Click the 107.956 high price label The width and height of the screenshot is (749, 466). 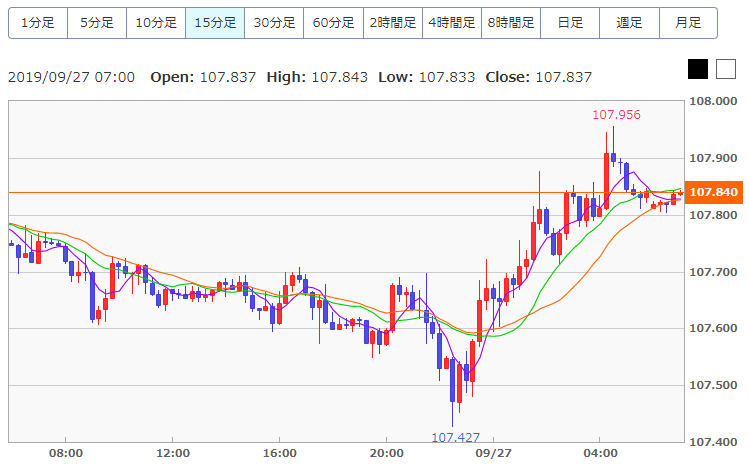[616, 115]
